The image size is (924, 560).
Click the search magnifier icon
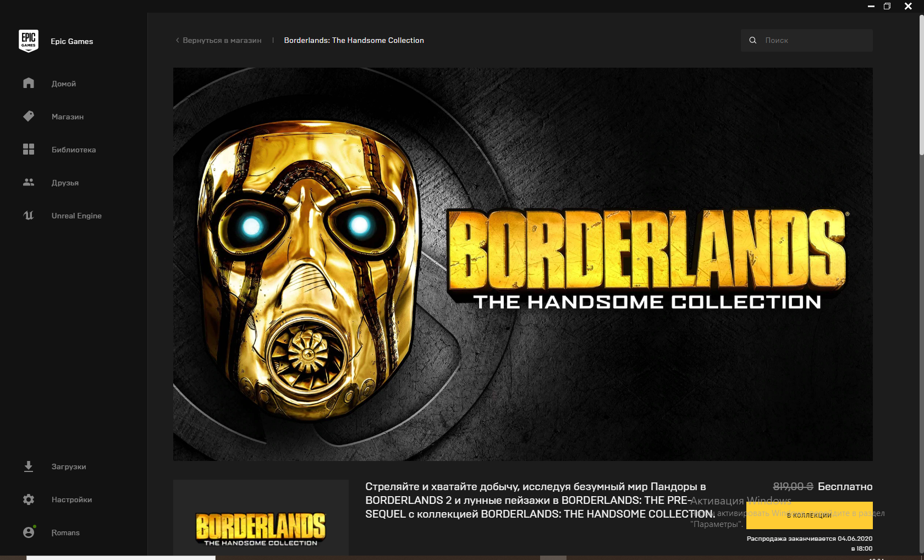click(753, 40)
